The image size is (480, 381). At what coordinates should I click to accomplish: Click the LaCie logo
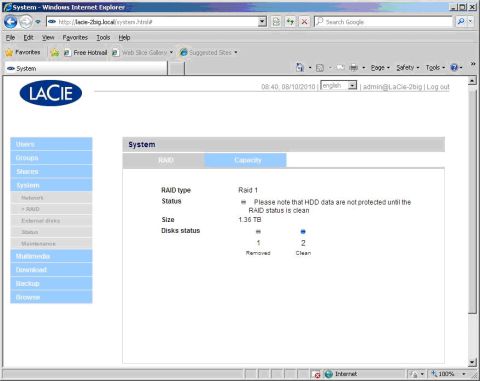(x=51, y=93)
